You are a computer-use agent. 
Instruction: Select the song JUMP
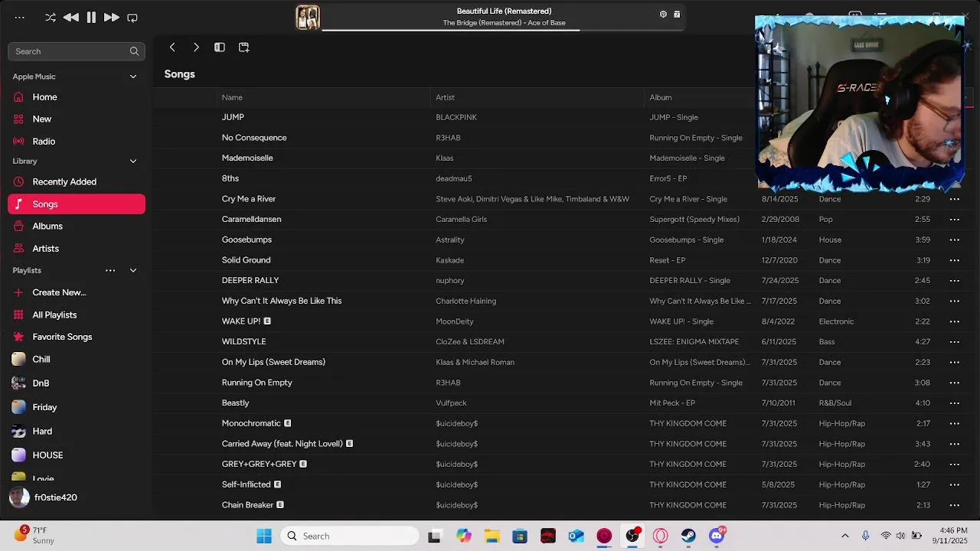[233, 117]
